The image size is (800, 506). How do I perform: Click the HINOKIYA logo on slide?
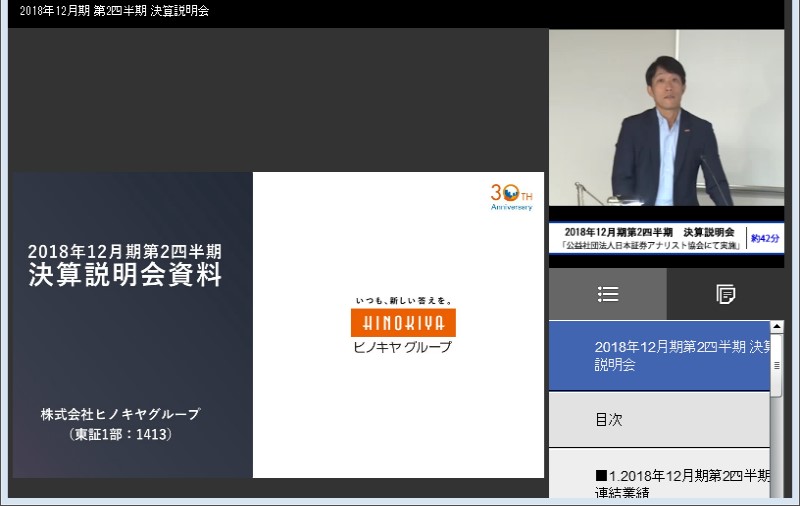tap(403, 322)
